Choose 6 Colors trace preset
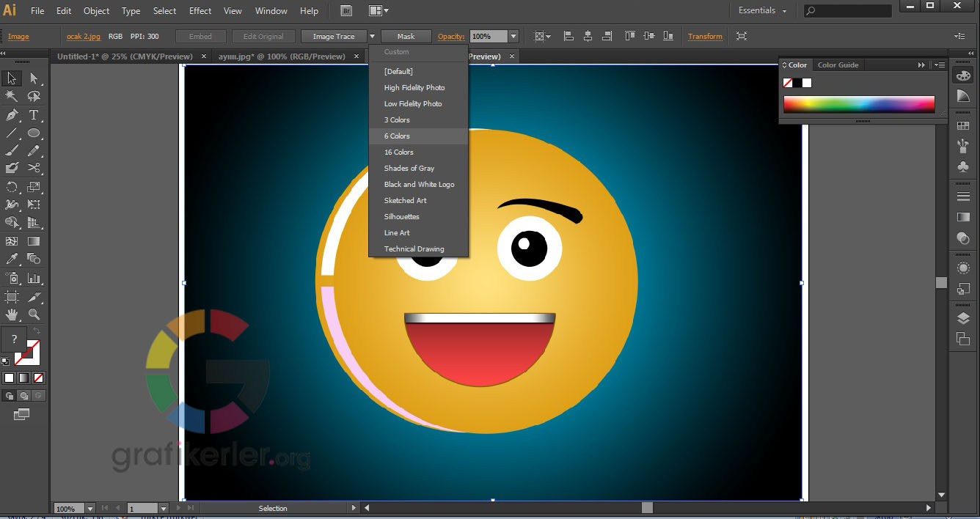The width and height of the screenshot is (980, 519). tap(397, 136)
